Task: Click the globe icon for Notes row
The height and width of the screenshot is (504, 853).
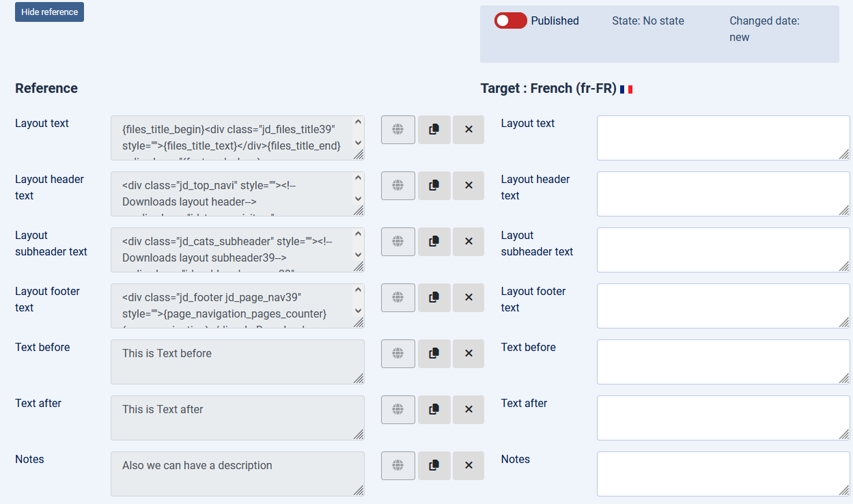Action: (x=398, y=466)
